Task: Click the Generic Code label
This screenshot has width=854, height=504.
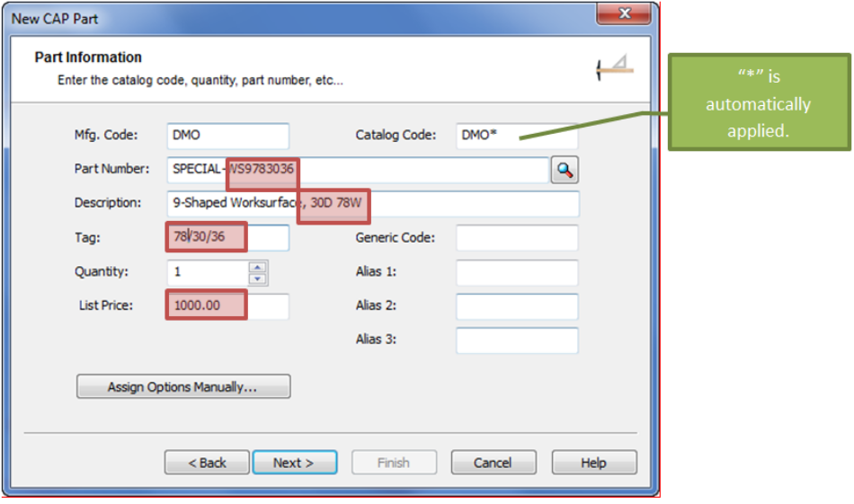Action: pyautogui.click(x=396, y=238)
